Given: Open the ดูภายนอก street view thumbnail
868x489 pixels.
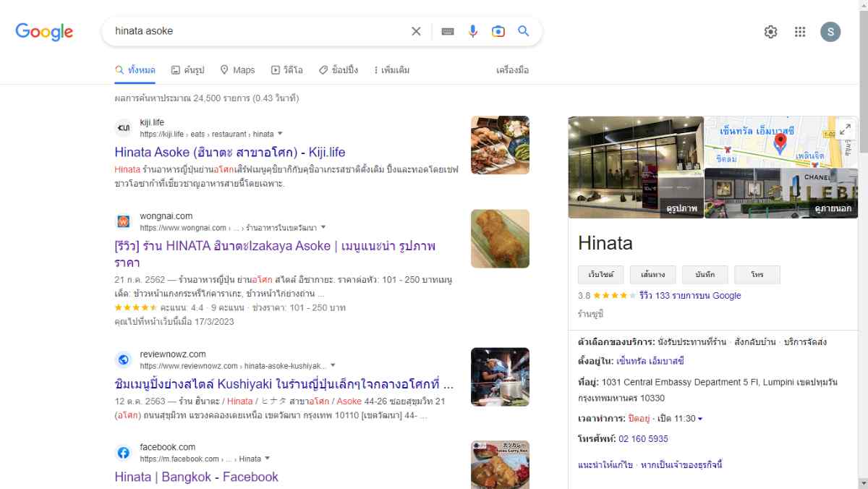Looking at the screenshot, I should pos(781,193).
